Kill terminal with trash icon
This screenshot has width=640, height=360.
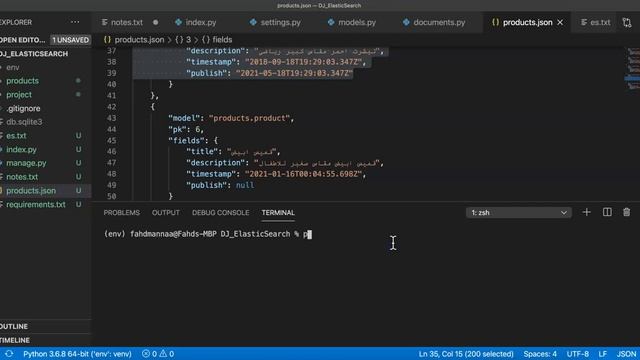coord(627,212)
